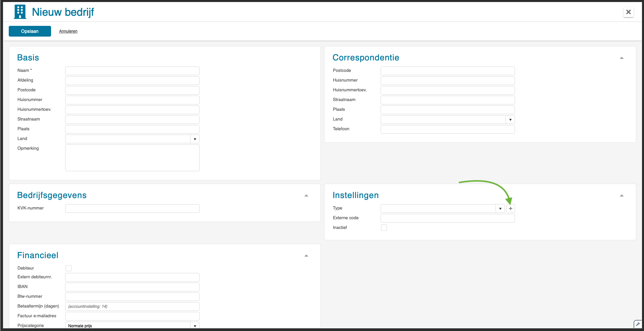Click the Telefoon field in Correspondentie

click(447, 129)
